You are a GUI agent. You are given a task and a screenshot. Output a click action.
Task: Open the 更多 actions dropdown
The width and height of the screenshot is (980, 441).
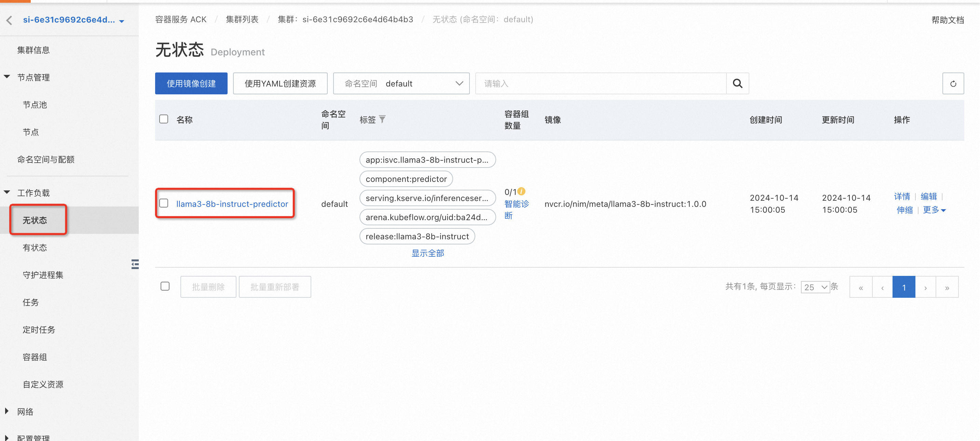(934, 210)
